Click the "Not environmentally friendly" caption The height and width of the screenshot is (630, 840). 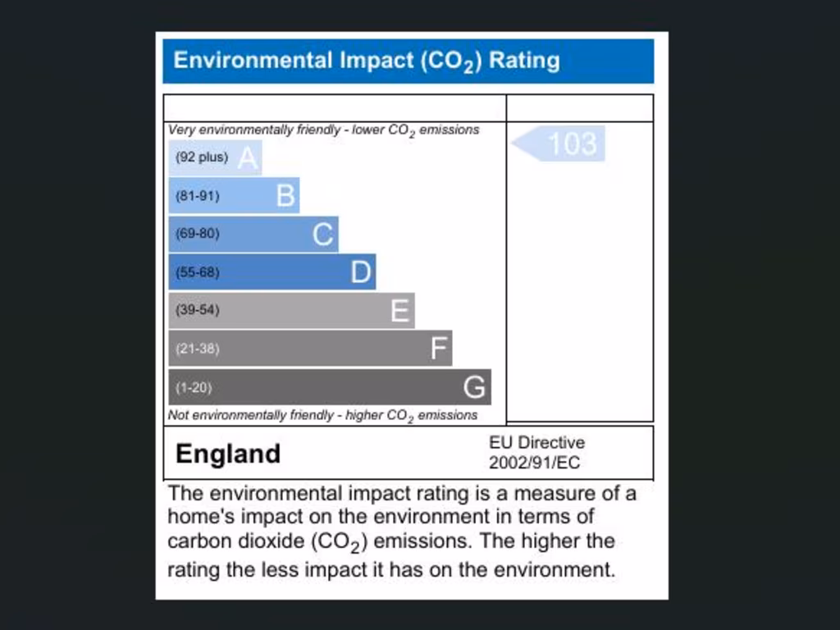(322, 416)
